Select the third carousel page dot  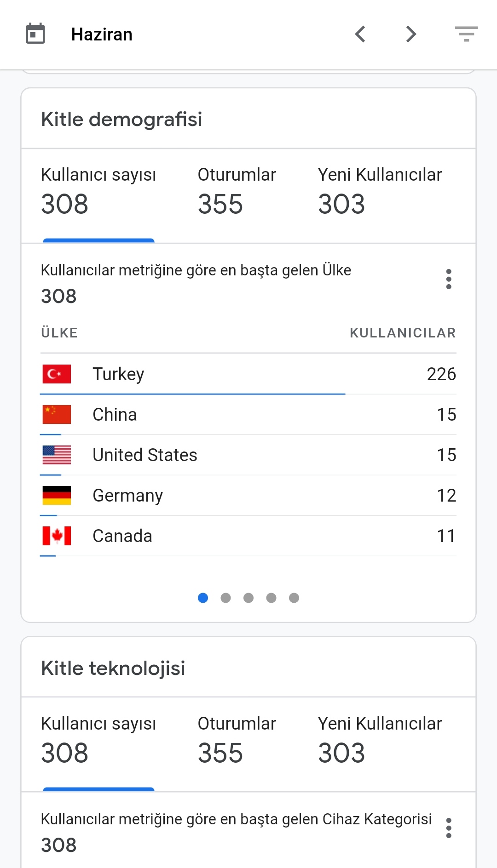pyautogui.click(x=248, y=598)
